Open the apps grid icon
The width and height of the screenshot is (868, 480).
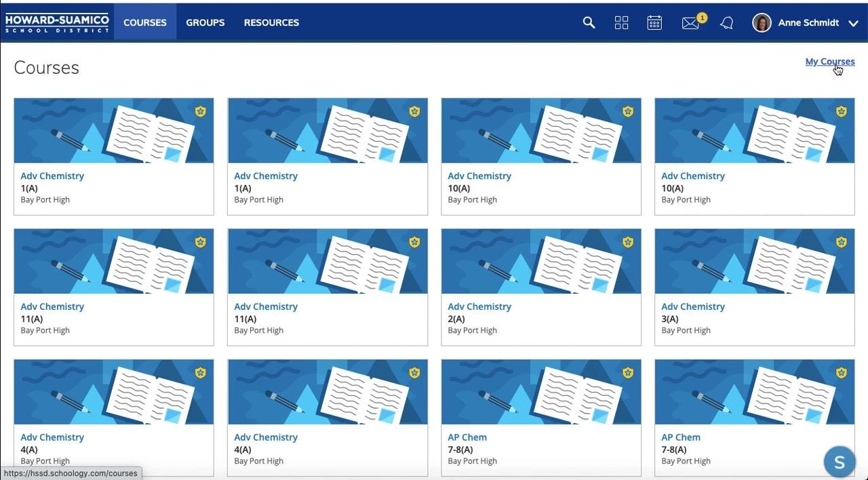[621, 22]
